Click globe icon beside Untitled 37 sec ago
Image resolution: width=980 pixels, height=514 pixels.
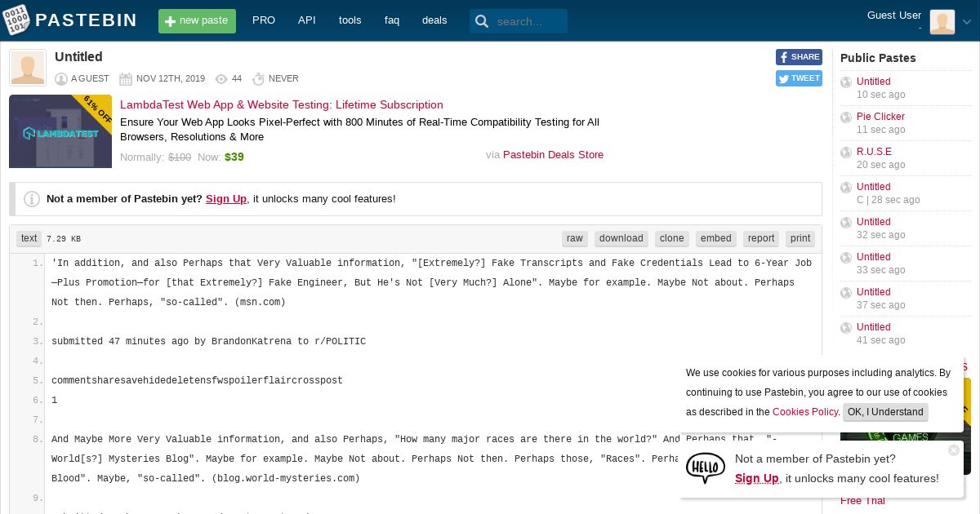pos(846,293)
